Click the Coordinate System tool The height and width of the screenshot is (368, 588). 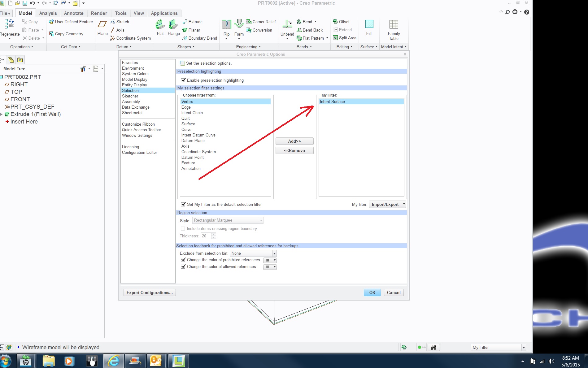130,38
